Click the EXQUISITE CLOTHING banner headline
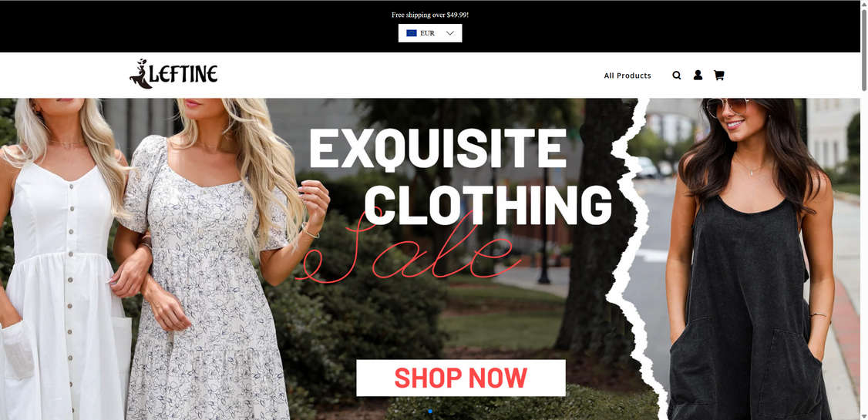Screen dimensions: 868x420 point(460,176)
